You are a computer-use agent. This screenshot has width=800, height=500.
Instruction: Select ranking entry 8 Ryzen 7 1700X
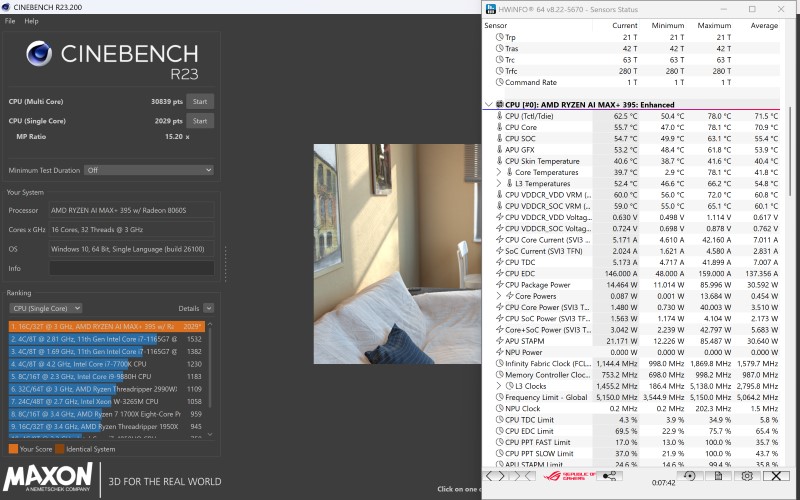coord(107,414)
